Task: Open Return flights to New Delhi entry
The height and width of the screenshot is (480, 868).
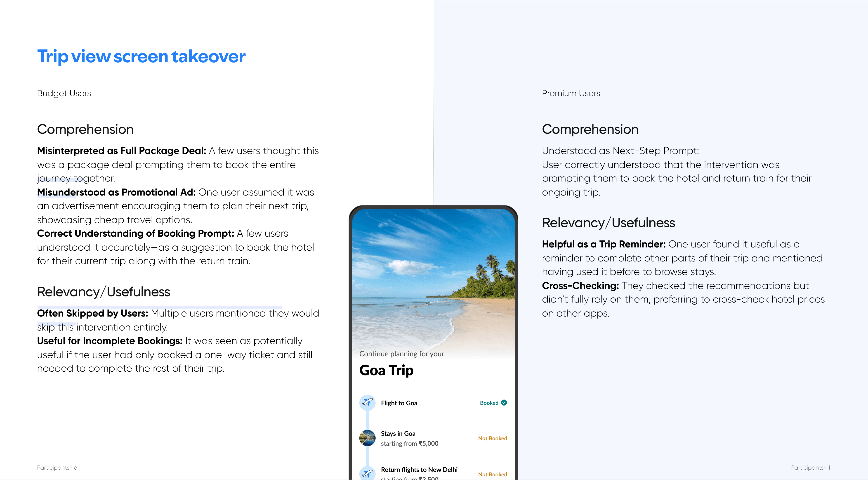Action: tap(419, 470)
